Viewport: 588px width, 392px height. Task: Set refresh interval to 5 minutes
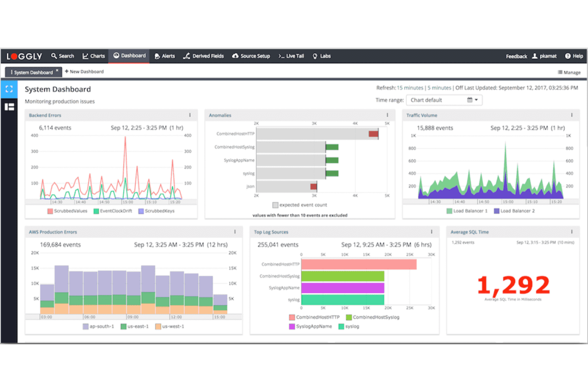click(x=439, y=88)
